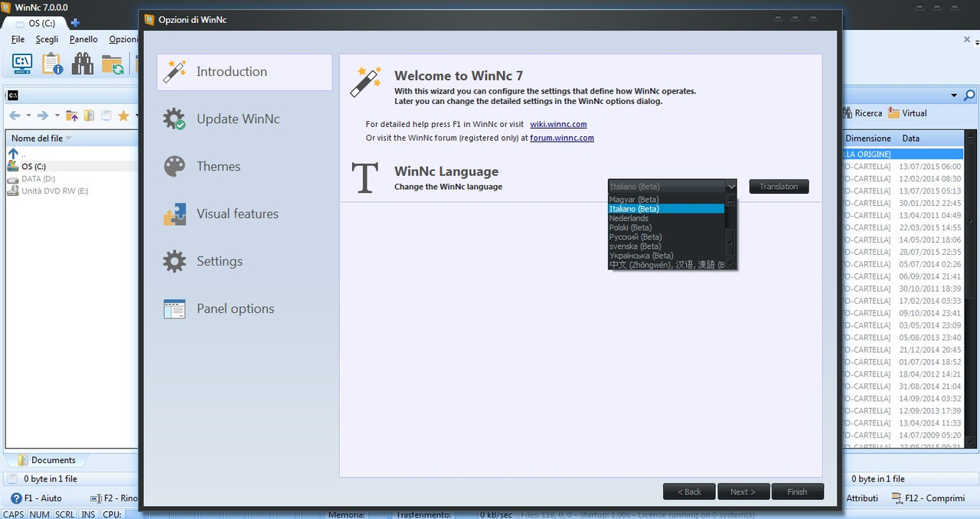Open the File menu in WinNc

pos(18,39)
